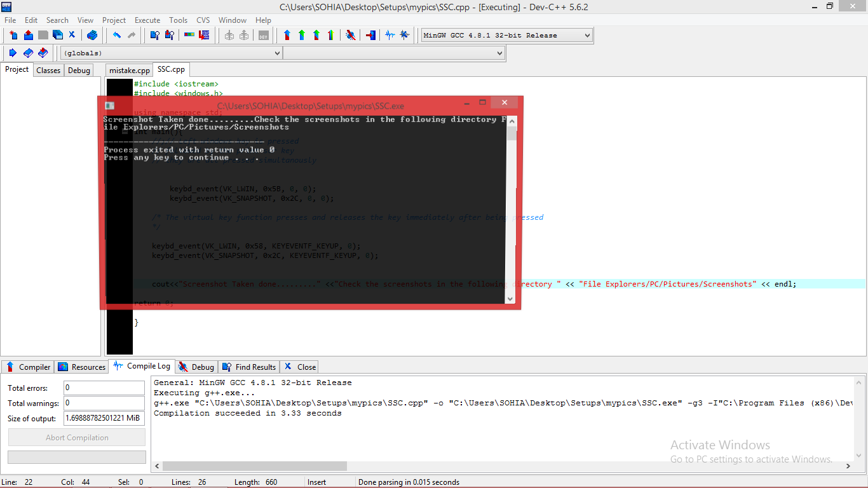Open the Debug sidebar tab
The height and width of the screenshot is (488, 868).
point(79,71)
